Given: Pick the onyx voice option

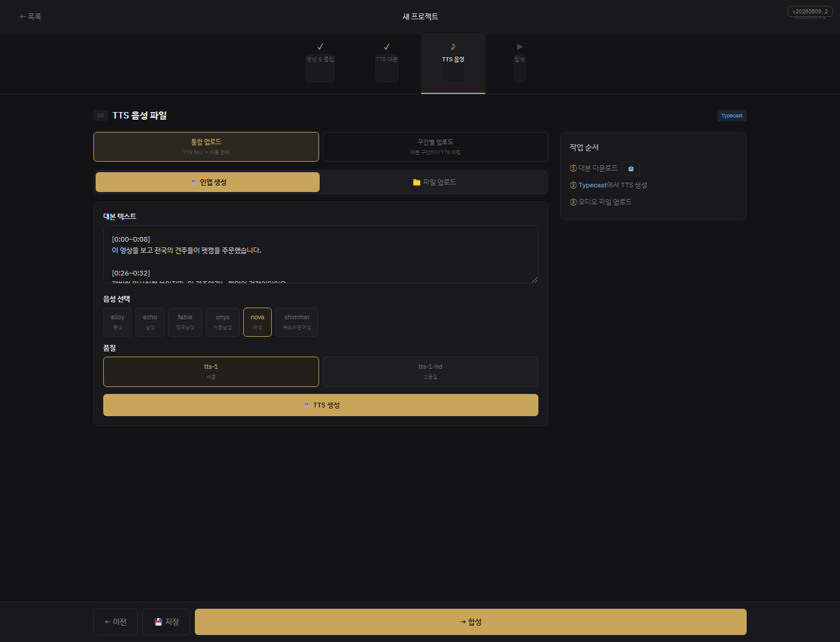Looking at the screenshot, I should pos(223,322).
